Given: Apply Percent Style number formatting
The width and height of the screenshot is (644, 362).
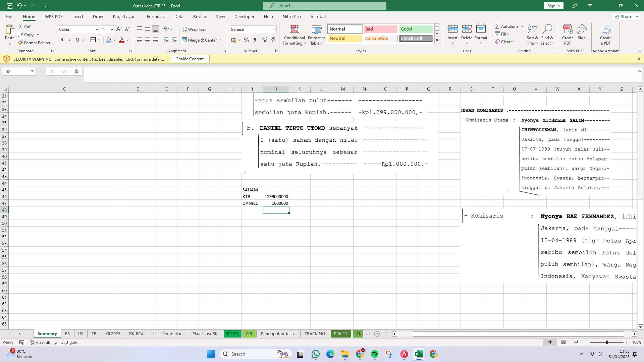Looking at the screenshot, I should coord(247,40).
